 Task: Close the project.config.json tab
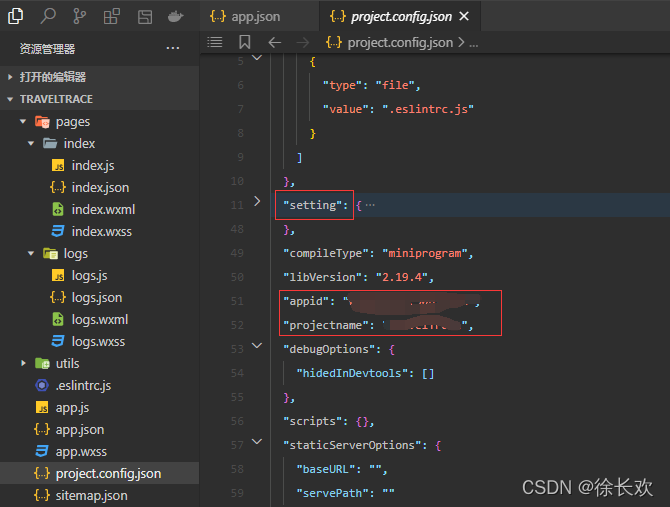pyautogui.click(x=464, y=16)
